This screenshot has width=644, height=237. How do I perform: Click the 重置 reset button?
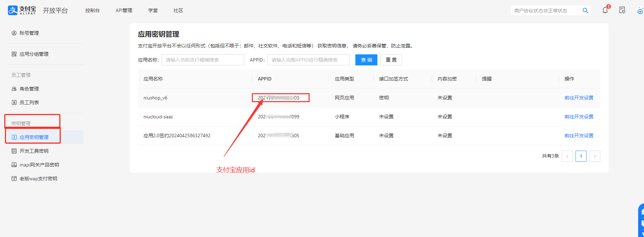point(391,60)
